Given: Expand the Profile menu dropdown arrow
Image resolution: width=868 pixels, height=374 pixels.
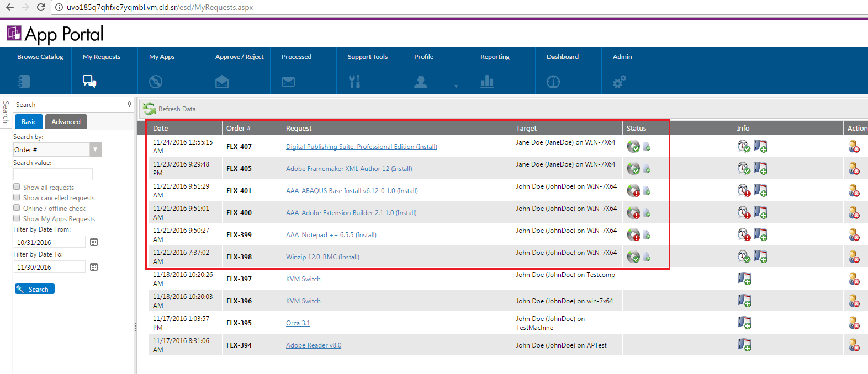Looking at the screenshot, I should tap(456, 86).
